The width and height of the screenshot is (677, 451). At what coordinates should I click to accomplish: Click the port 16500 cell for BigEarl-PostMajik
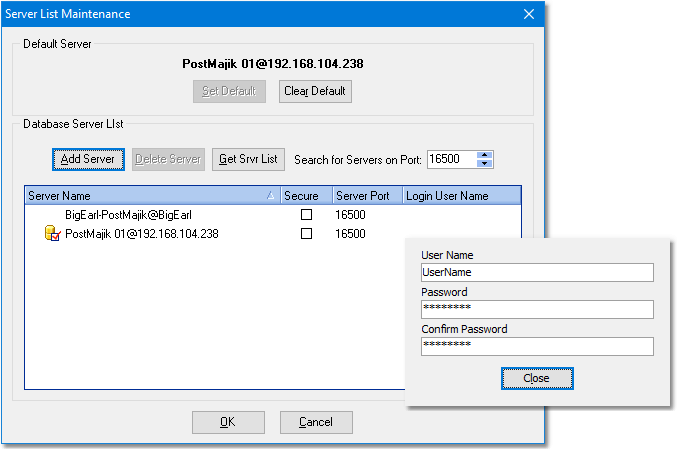tap(350, 215)
